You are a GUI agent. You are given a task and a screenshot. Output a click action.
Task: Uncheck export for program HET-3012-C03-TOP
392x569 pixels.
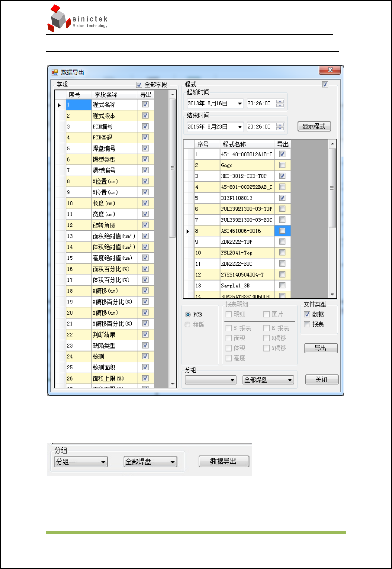(282, 176)
